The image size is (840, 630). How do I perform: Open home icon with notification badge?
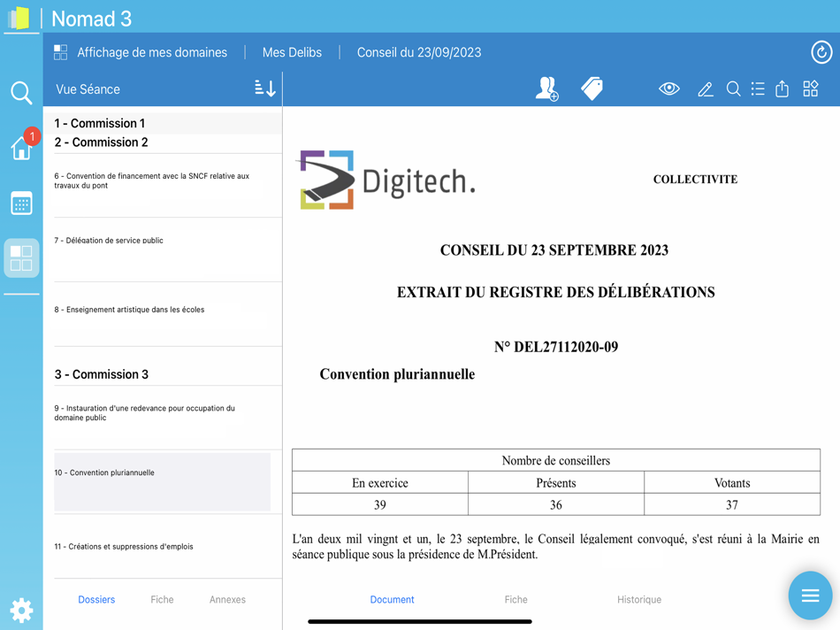(x=22, y=145)
